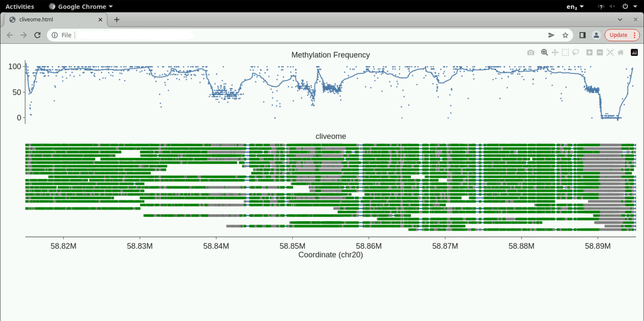The image size is (644, 321).
Task: Click the Update Chrome button
Action: pyautogui.click(x=619, y=35)
